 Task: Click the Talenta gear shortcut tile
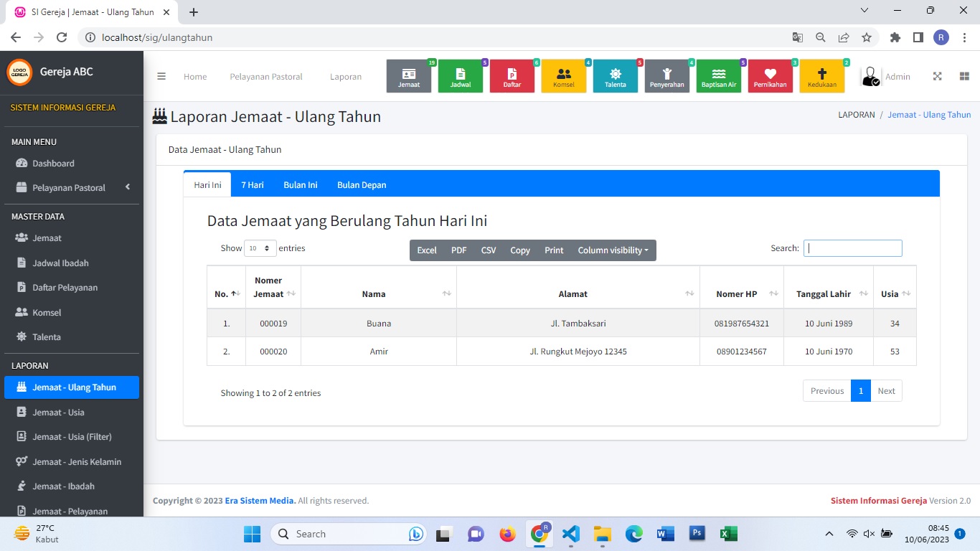[616, 76]
